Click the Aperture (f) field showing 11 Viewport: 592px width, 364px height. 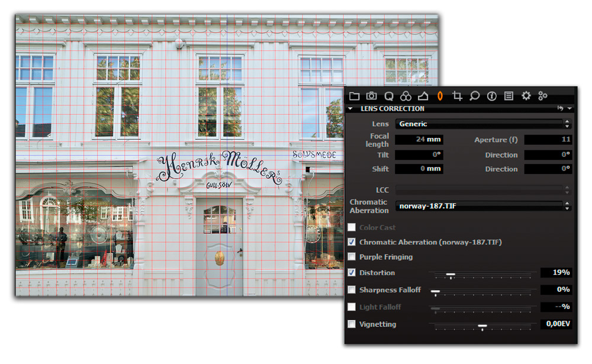(548, 140)
